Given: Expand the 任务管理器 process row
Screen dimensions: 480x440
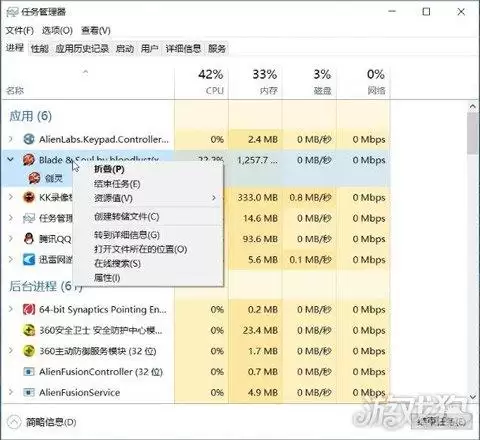Looking at the screenshot, I should pyautogui.click(x=11, y=218).
